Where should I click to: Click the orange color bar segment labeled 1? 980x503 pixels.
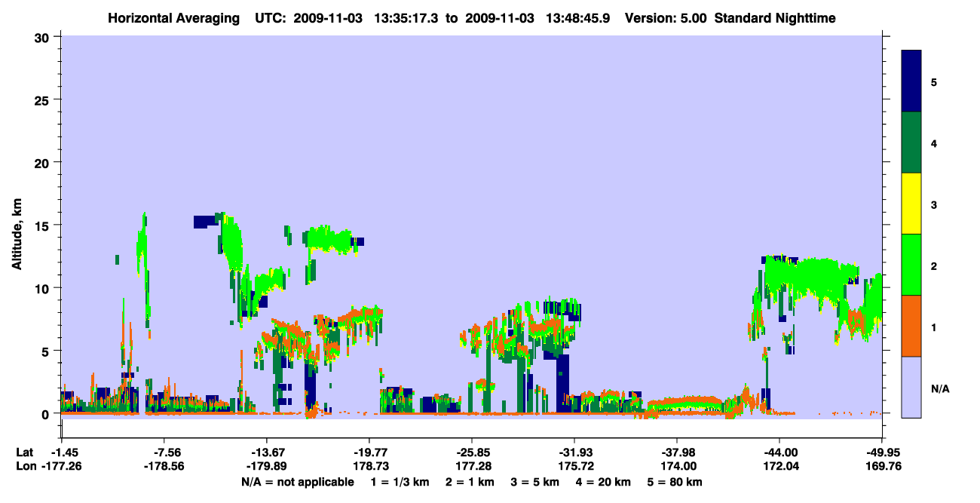pos(911,326)
